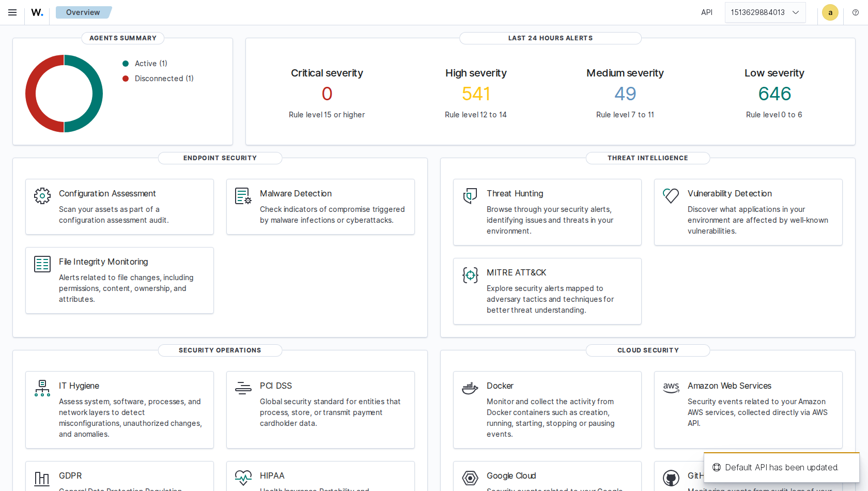Click the 'Default API has been updated' toast

pos(781,467)
